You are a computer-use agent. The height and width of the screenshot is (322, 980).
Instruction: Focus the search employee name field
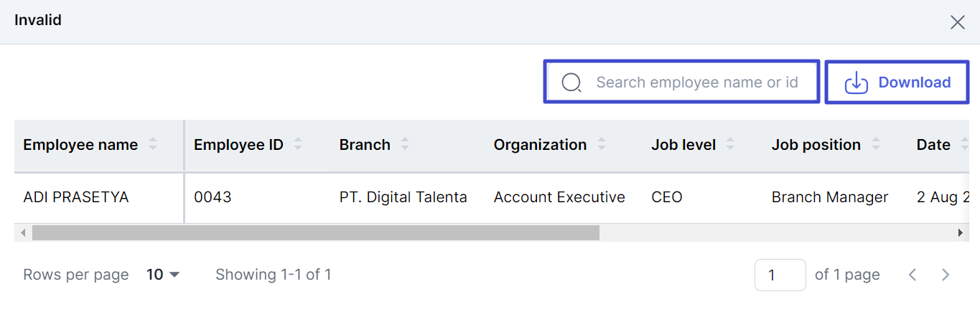click(x=681, y=82)
